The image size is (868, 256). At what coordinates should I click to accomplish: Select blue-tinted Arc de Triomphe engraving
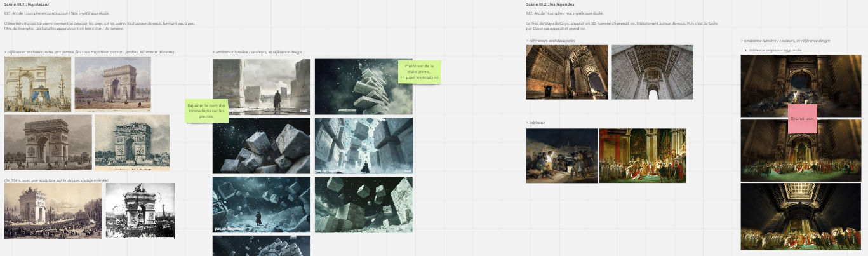132,142
